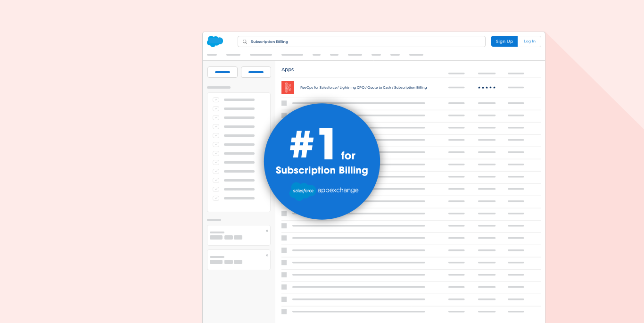Screen dimensions: 644x323
Task: Click the Log In button
Action: click(x=529, y=41)
